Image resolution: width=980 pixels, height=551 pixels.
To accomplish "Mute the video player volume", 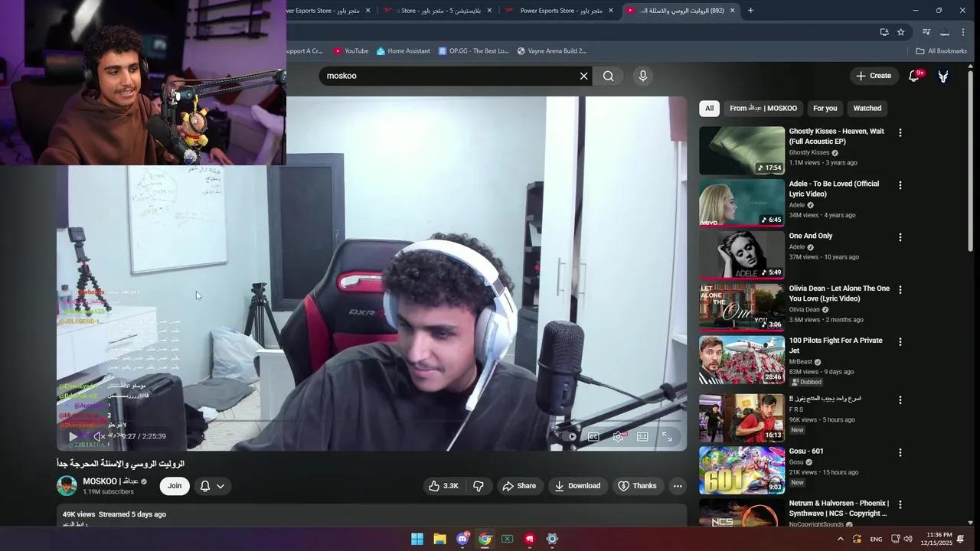I will coord(100,436).
